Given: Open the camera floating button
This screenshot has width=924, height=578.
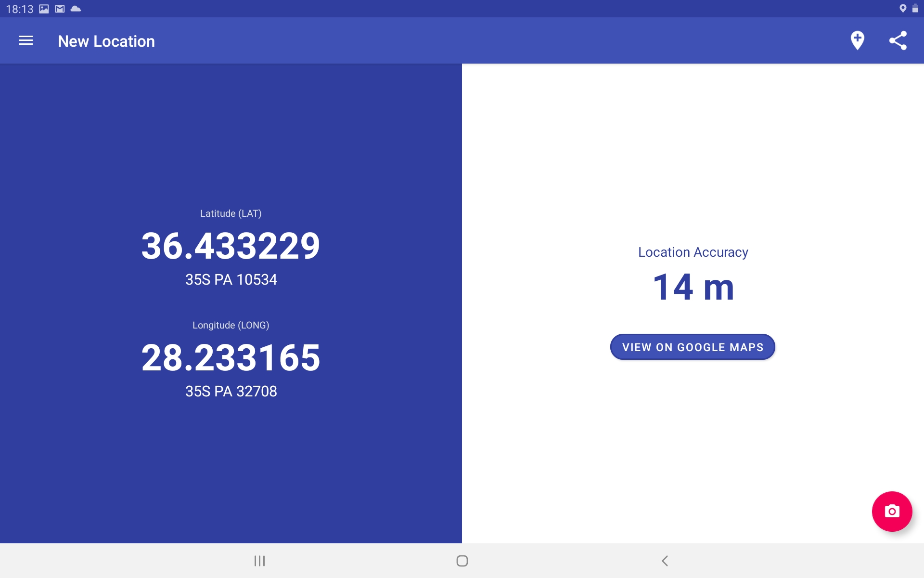Looking at the screenshot, I should tap(892, 511).
